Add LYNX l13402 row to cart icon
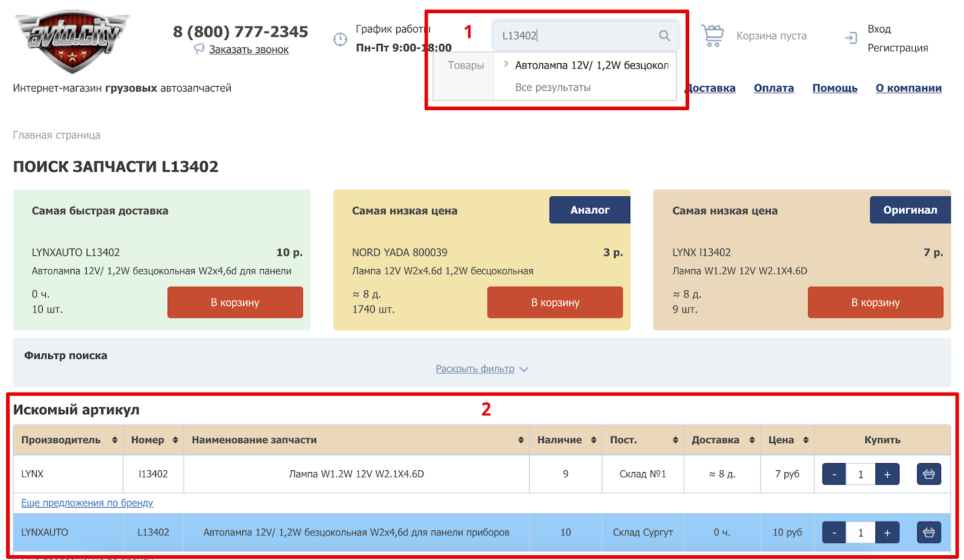 pos(929,474)
